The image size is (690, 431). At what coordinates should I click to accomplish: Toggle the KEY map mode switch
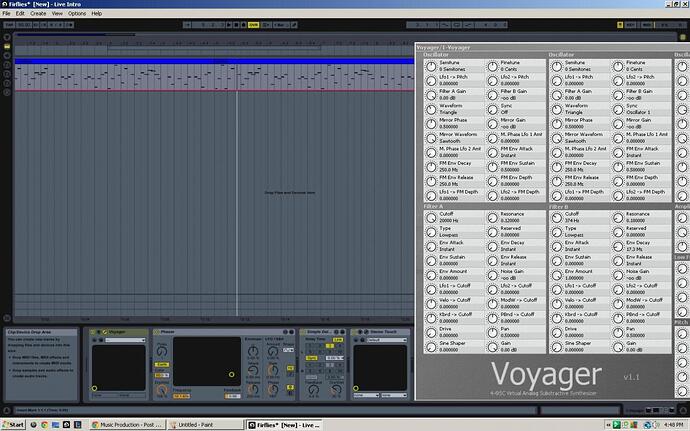[x=631, y=25]
